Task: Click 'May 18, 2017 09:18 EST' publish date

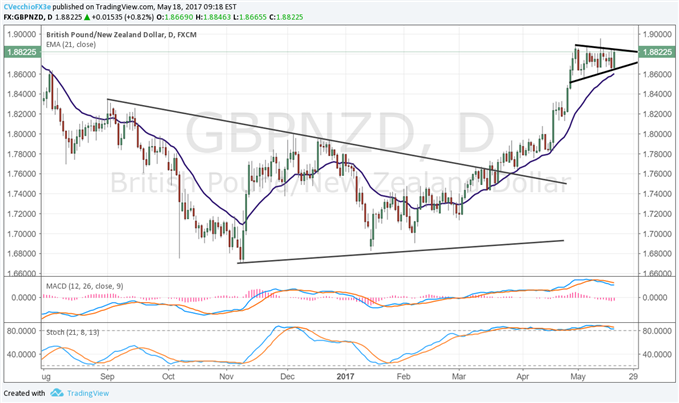Action: point(195,7)
